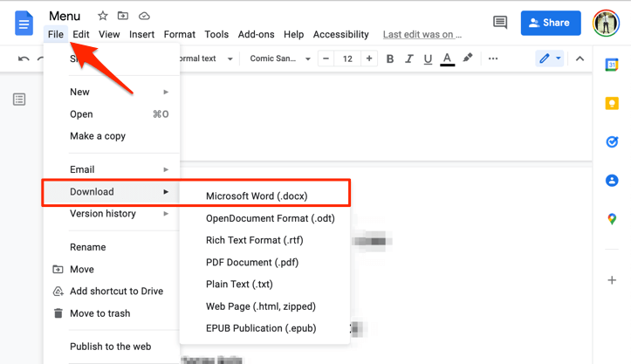Open the text color picker
Viewport: 631px width, 364px height.
[x=447, y=59]
